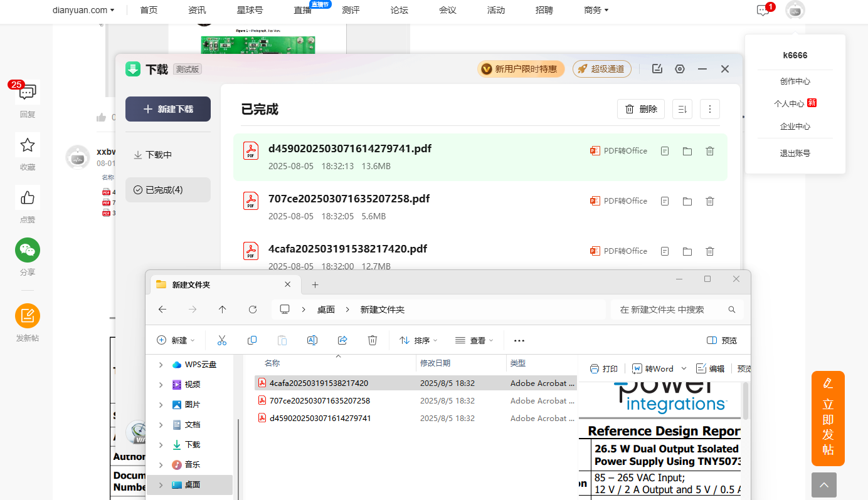Click PDF转Office for 707ce202503071635207258.pdf

pyautogui.click(x=618, y=201)
